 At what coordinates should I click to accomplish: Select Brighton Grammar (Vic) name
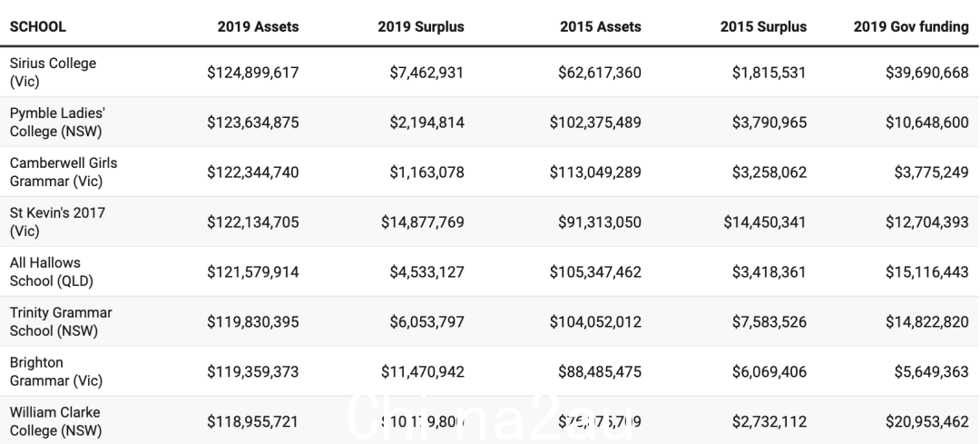55,371
